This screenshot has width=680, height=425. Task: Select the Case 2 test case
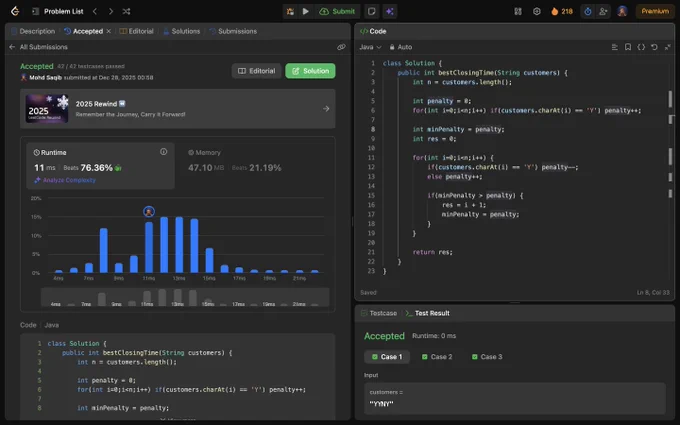437,357
